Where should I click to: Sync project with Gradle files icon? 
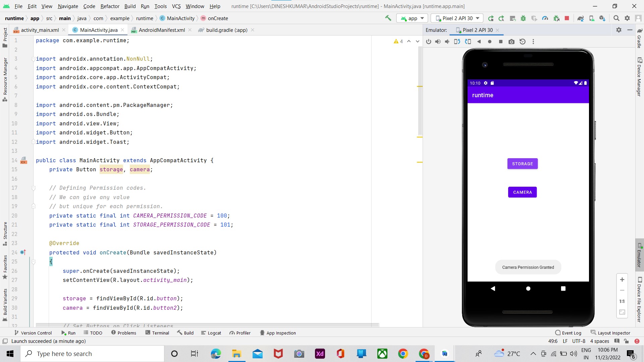click(581, 18)
